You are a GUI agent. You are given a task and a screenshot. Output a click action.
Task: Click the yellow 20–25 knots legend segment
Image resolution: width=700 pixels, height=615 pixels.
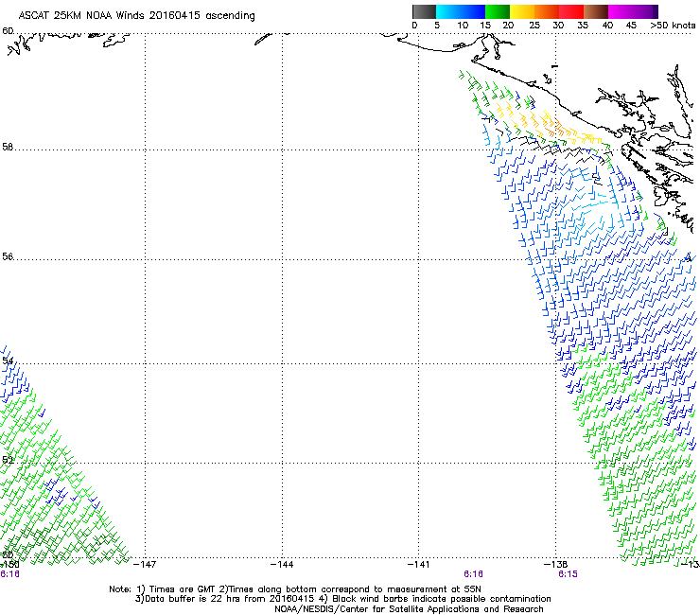pyautogui.click(x=522, y=11)
